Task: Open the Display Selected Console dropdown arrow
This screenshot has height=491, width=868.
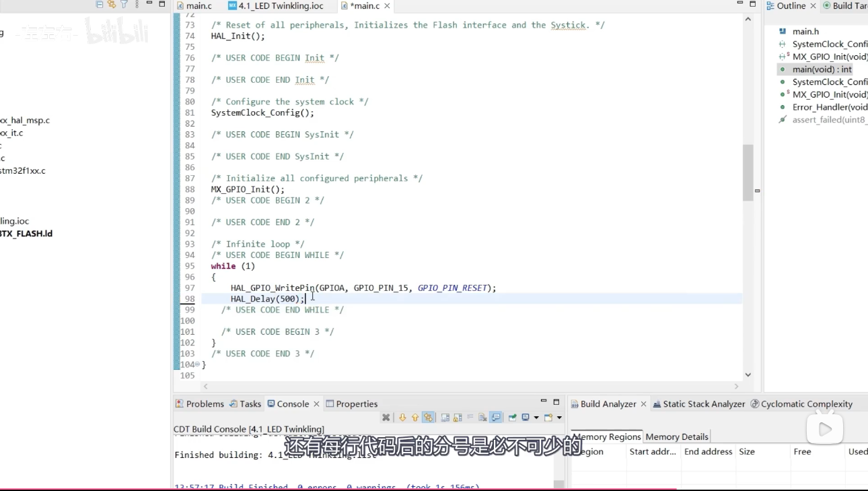Action: tap(536, 418)
